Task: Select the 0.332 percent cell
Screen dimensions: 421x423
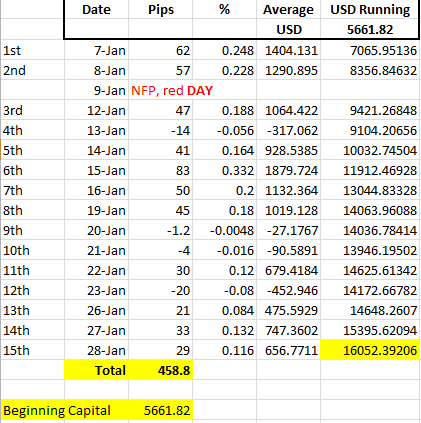Action: click(225, 170)
